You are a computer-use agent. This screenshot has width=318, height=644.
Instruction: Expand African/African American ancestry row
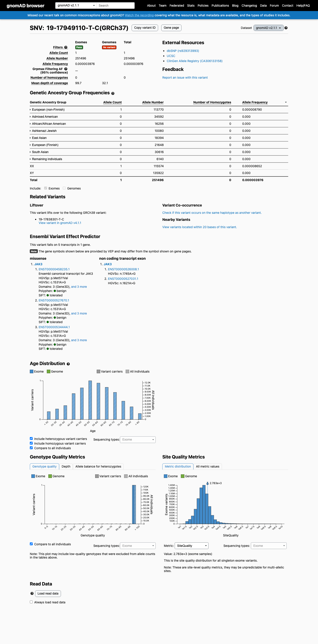coord(48,123)
